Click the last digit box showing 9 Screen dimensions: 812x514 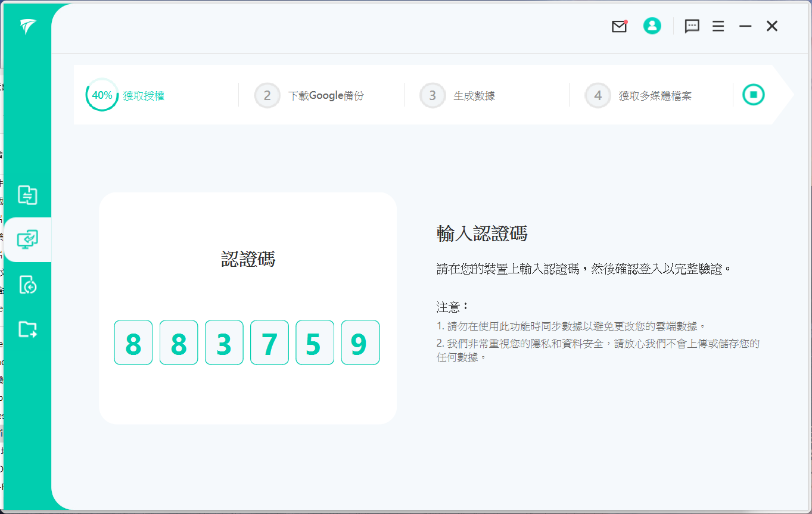pos(360,342)
